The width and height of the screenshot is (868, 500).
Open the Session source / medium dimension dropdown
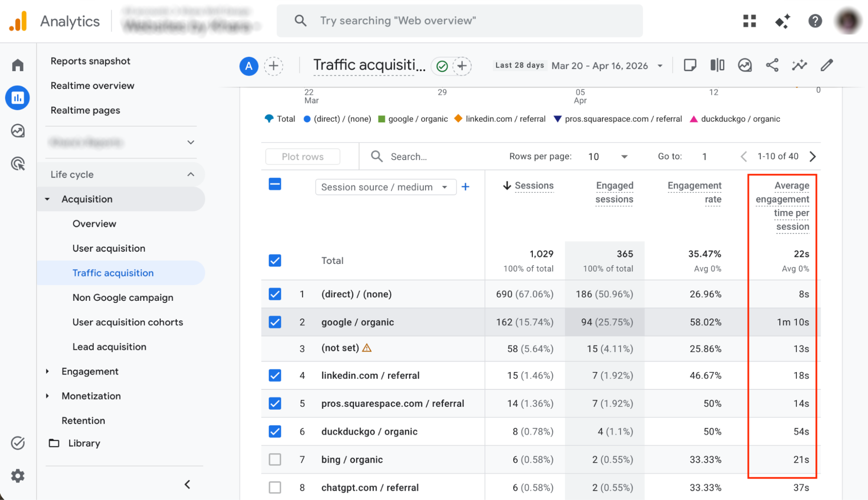coord(386,187)
